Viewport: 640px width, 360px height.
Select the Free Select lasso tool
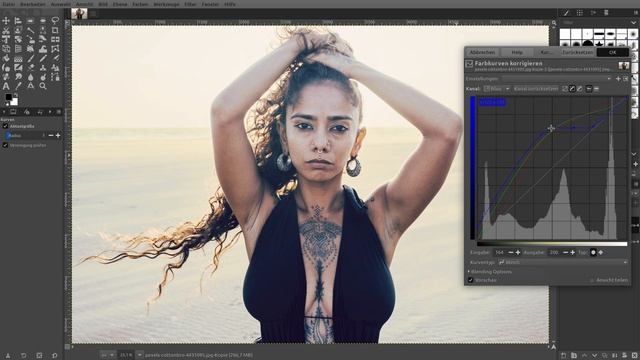click(55, 20)
